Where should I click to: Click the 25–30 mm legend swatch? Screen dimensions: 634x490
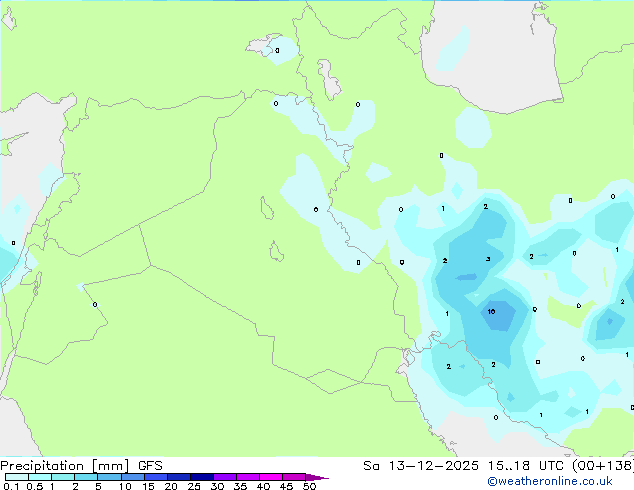pyautogui.click(x=202, y=477)
